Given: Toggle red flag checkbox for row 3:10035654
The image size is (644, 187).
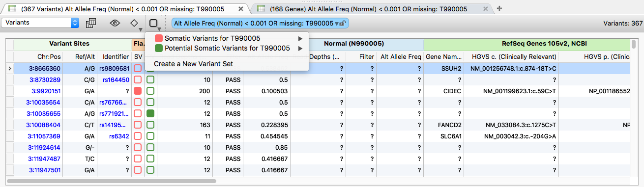Looking at the screenshot, I should click(x=138, y=102).
